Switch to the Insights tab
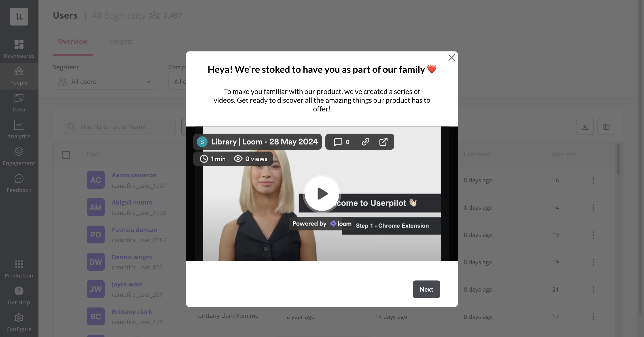 [121, 41]
